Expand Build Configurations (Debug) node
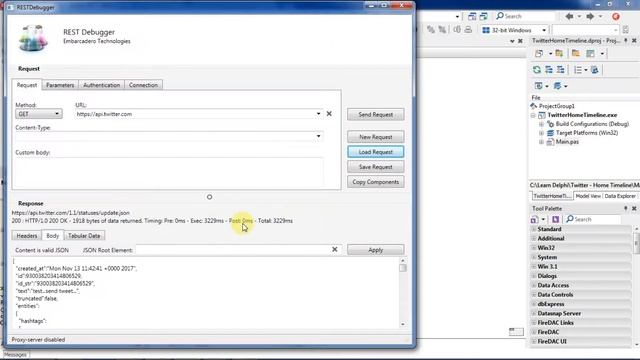The height and width of the screenshot is (360, 640). 541,124
